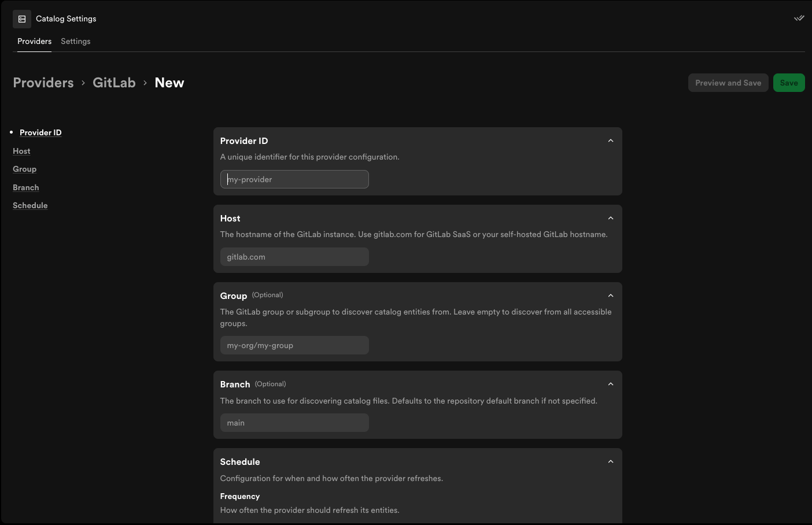The height and width of the screenshot is (525, 812).
Task: Focus the my-provider ID input field
Action: (294, 179)
